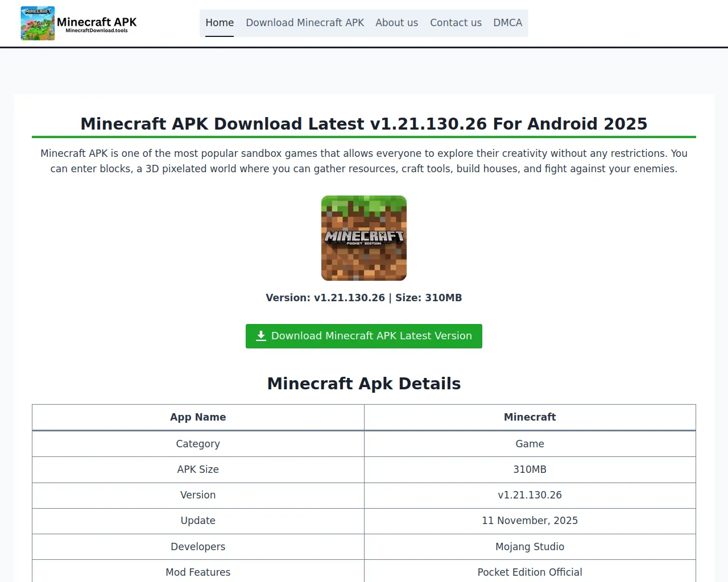Open the About us page
The width and height of the screenshot is (728, 582).
pos(397,23)
